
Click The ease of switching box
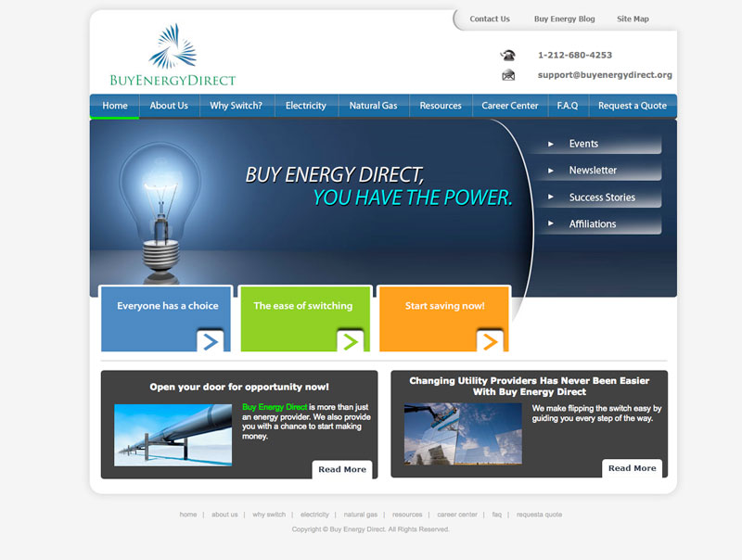point(305,319)
